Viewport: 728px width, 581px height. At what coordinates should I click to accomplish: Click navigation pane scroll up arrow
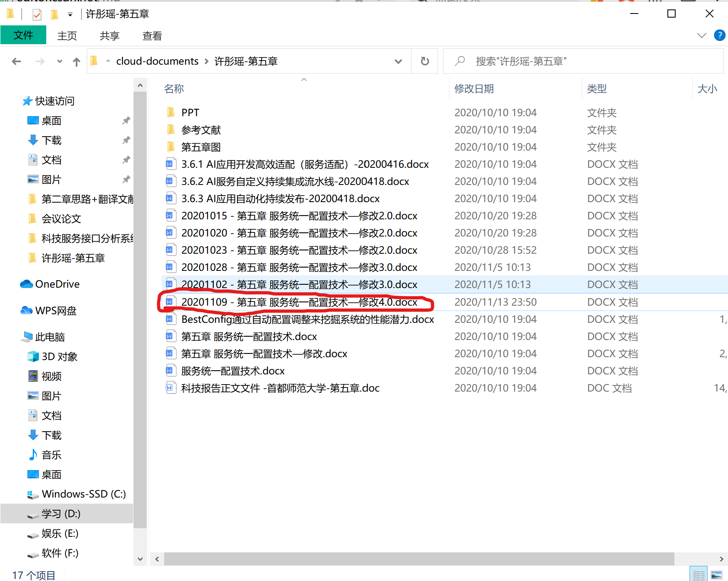(140, 85)
